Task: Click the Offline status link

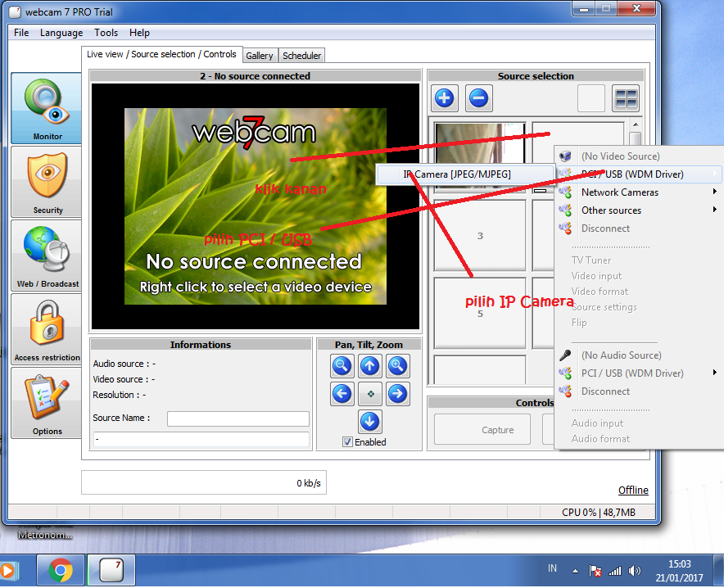Action: tap(633, 491)
